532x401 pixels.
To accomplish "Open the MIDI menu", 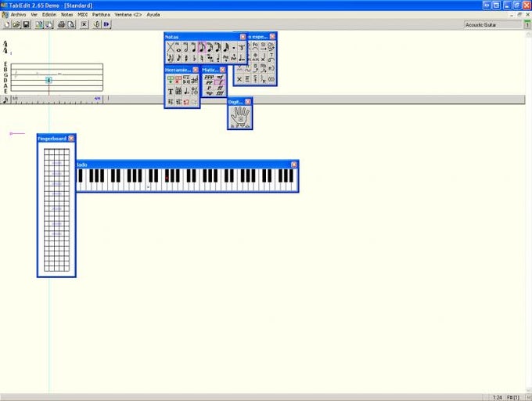I will (82, 15).
